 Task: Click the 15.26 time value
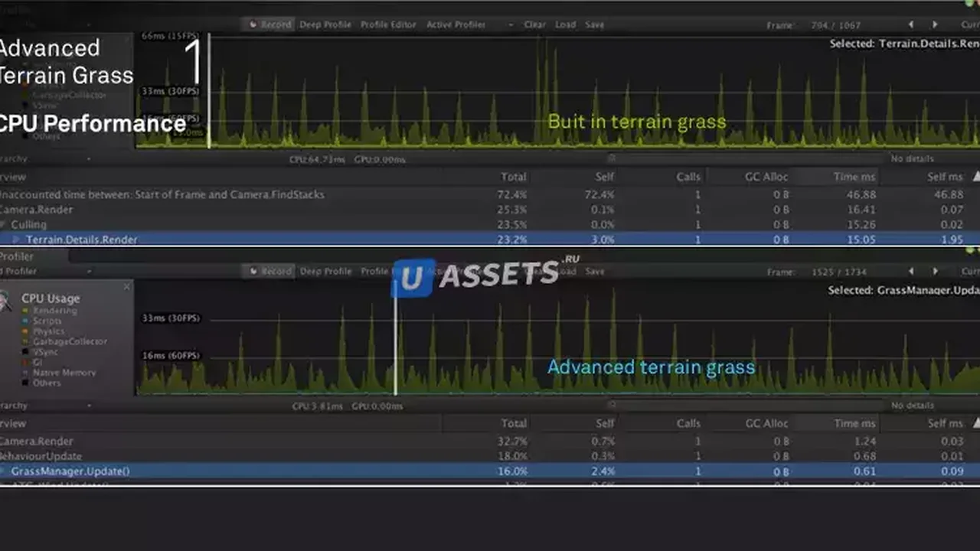[863, 225]
